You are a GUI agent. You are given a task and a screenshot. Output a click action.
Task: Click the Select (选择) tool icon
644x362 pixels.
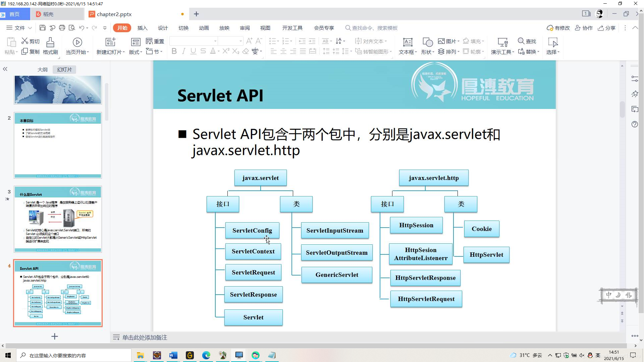click(x=553, y=42)
